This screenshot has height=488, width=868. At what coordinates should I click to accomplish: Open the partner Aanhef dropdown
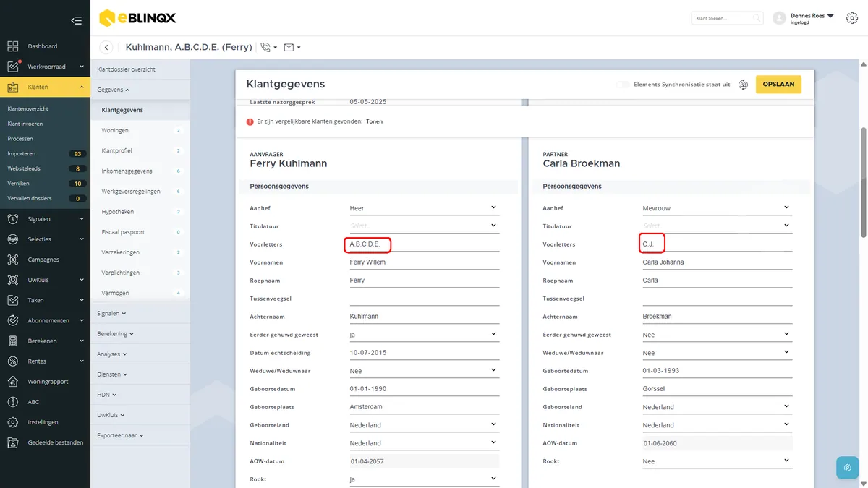coord(718,208)
